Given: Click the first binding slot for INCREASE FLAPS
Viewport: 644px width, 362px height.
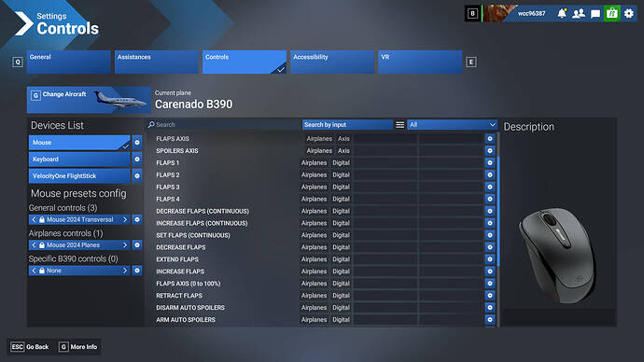Looking at the screenshot, I should pyautogui.click(x=385, y=271).
